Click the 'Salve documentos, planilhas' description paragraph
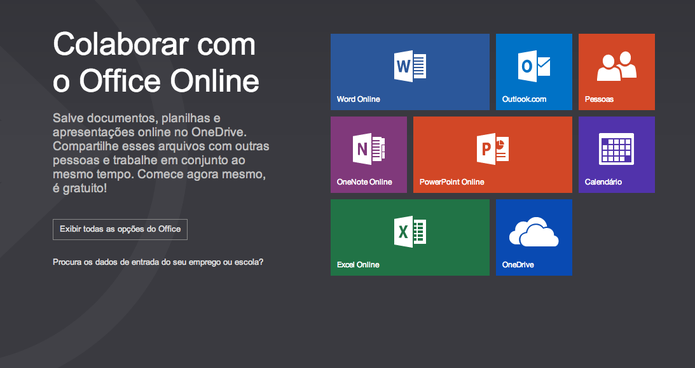Screen dimensions: 695x368 pos(161,153)
